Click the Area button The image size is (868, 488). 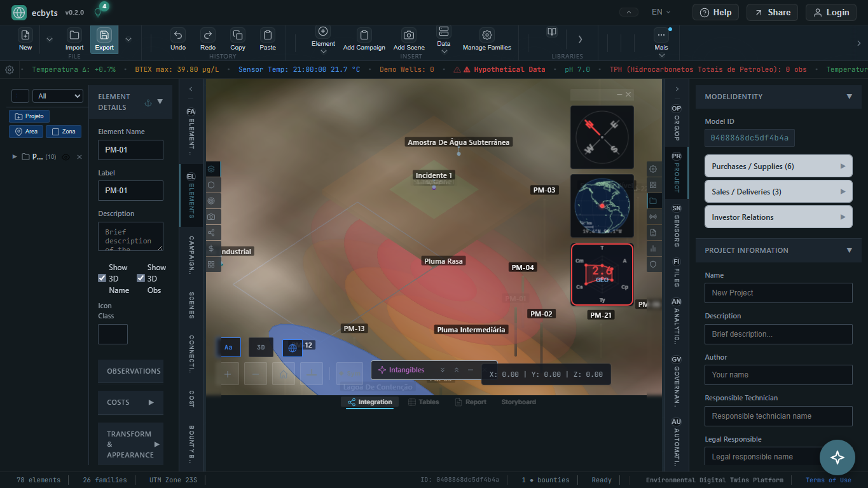click(x=25, y=132)
